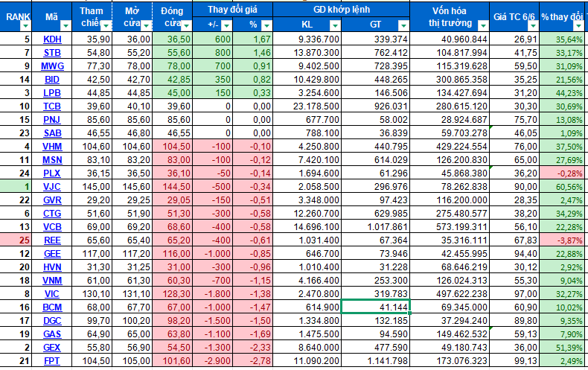
Task: Follow the PNJ ticker link
Action: pos(52,120)
